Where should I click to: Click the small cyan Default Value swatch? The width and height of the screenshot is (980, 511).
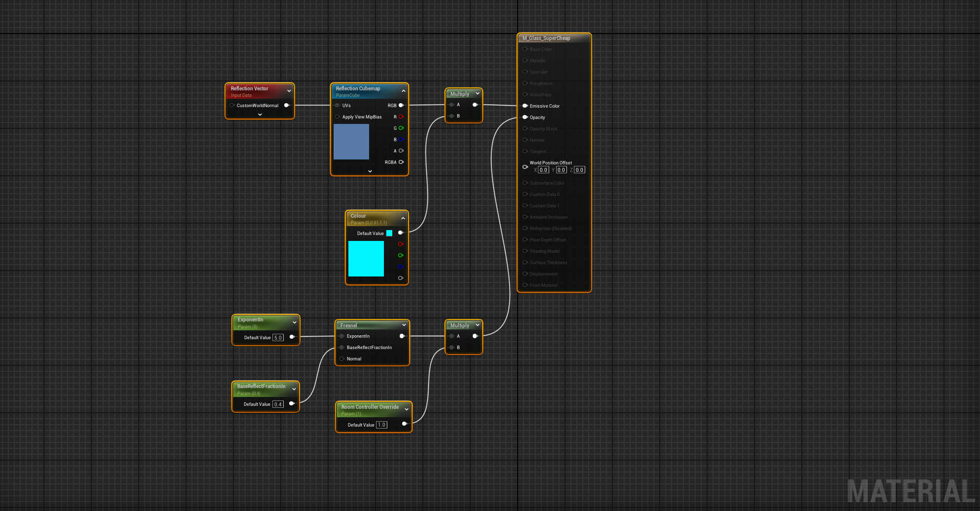tap(389, 233)
